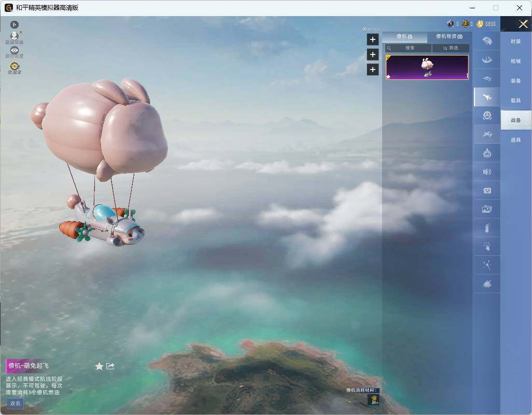This screenshot has height=415, width=532.
Task: Select the crossed jet trail subcategory icon
Action: tap(487, 134)
